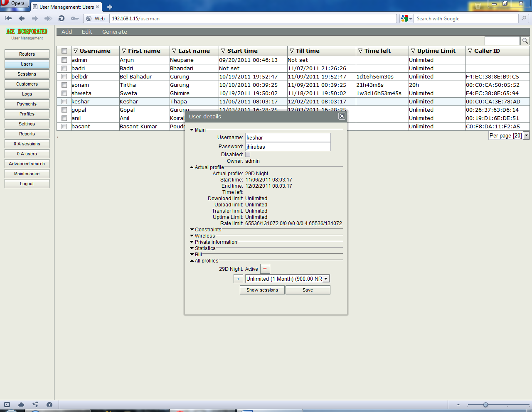532x412 pixels.
Task: Open the Edit menu
Action: [87, 32]
